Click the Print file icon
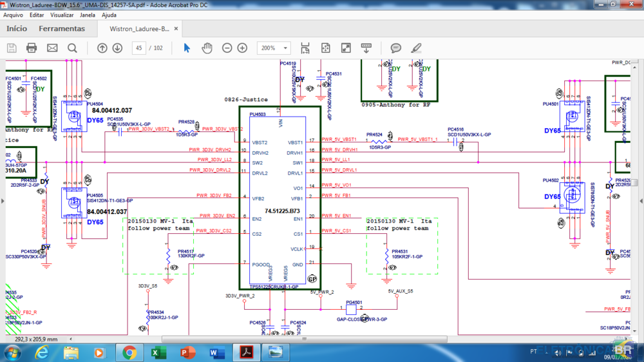The width and height of the screenshot is (644, 362). click(32, 48)
